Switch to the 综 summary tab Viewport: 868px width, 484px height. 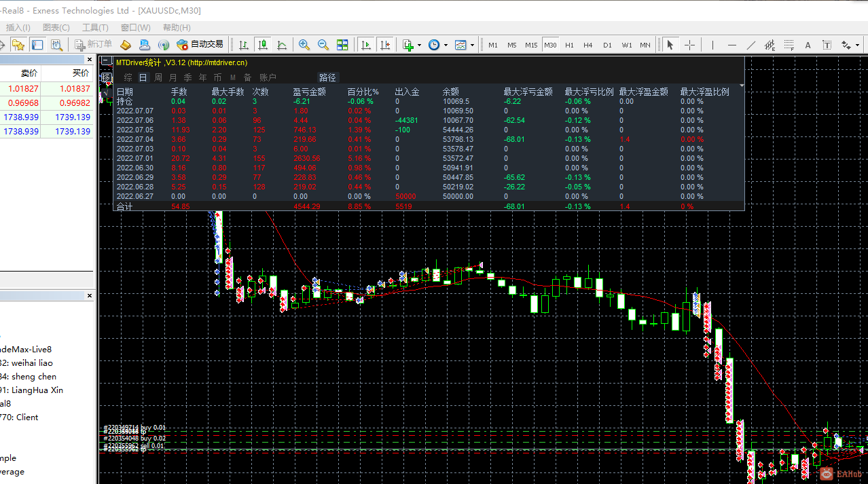click(x=128, y=77)
